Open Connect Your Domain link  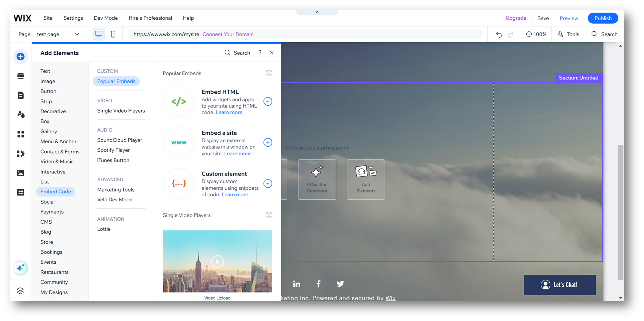click(x=228, y=34)
